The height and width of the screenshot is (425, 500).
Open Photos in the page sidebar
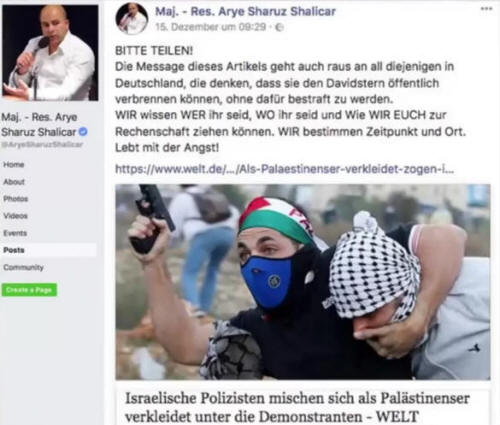click(x=16, y=199)
